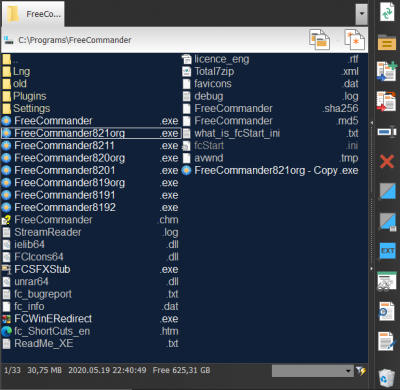The width and height of the screenshot is (400, 390).
Task: Click the magnifier file view icon
Action: (x=387, y=311)
